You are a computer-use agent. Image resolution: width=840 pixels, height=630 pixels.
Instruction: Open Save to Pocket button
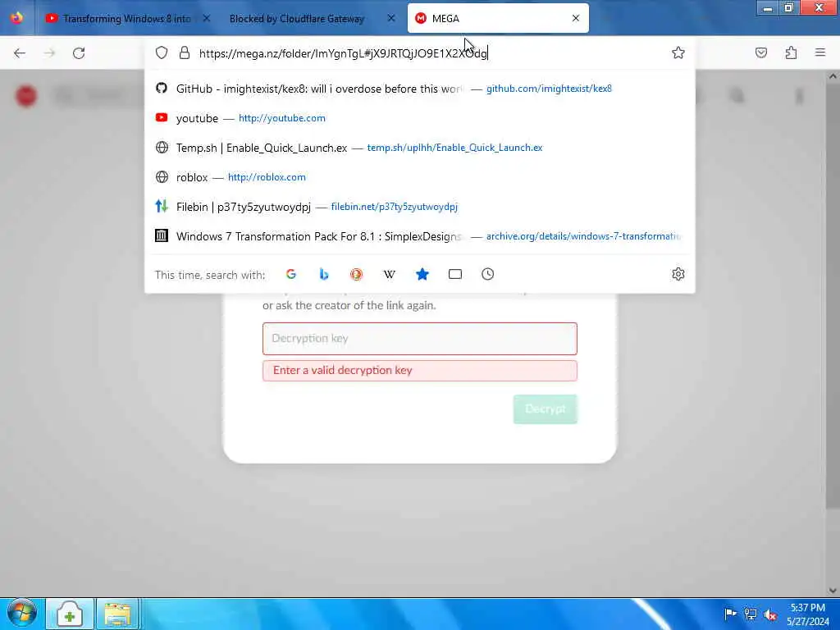point(761,52)
